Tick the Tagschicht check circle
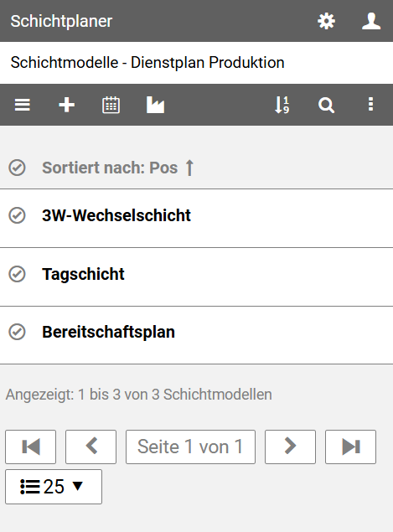Image resolution: width=393 pixels, height=532 pixels. [x=17, y=274]
